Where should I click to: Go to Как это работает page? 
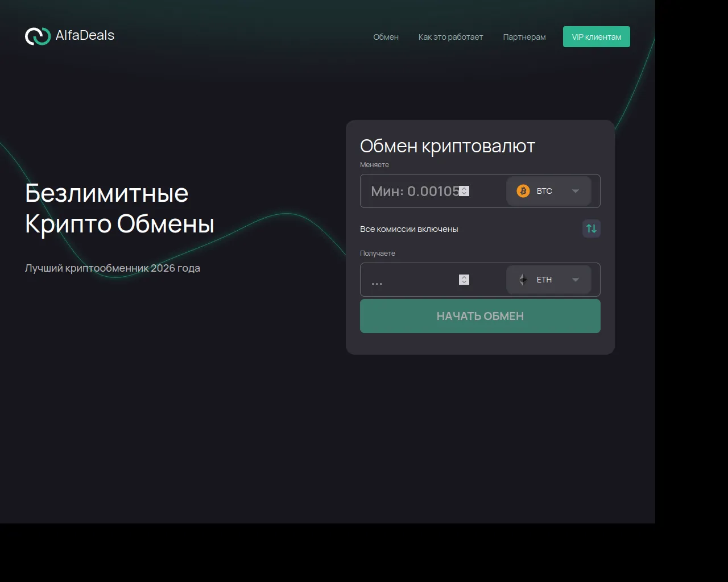(x=450, y=37)
